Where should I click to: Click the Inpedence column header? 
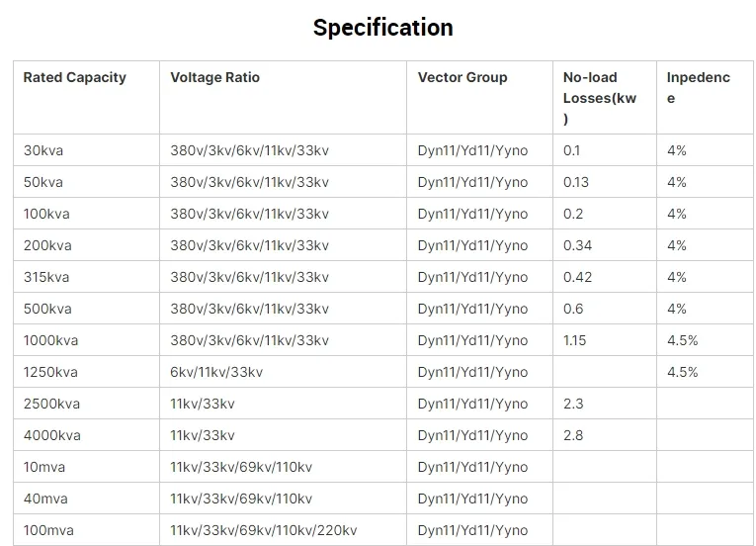(698, 88)
